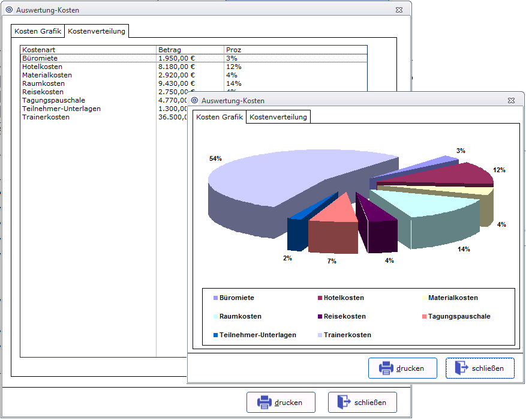Viewport: 526px width, 420px height.
Task: Click the Hotelkosten legend color swatch
Action: [320, 298]
